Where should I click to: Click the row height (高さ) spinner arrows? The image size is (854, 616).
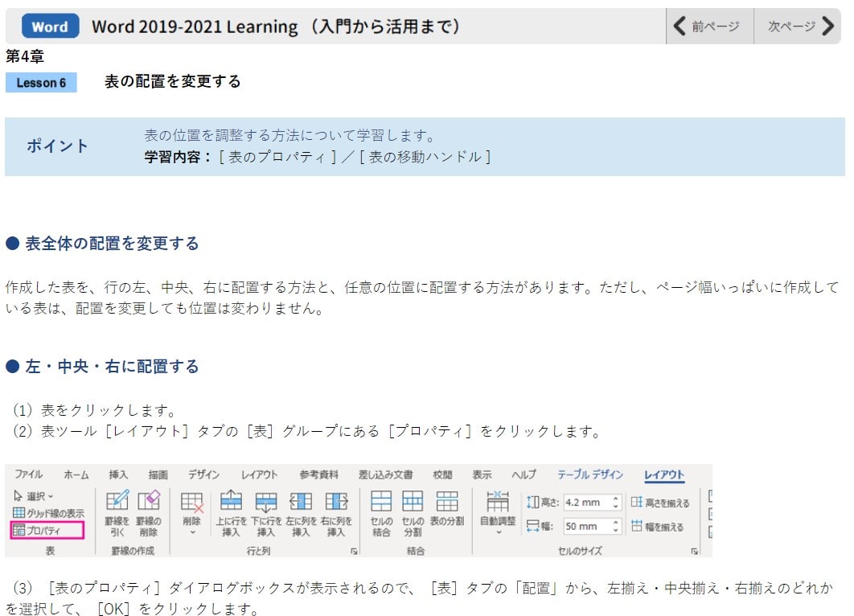[616, 502]
